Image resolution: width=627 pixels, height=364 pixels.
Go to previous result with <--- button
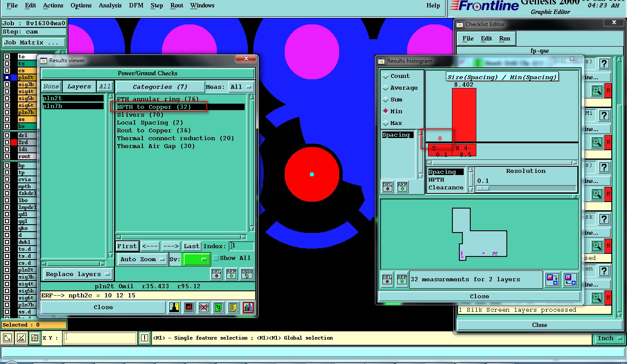(150, 246)
